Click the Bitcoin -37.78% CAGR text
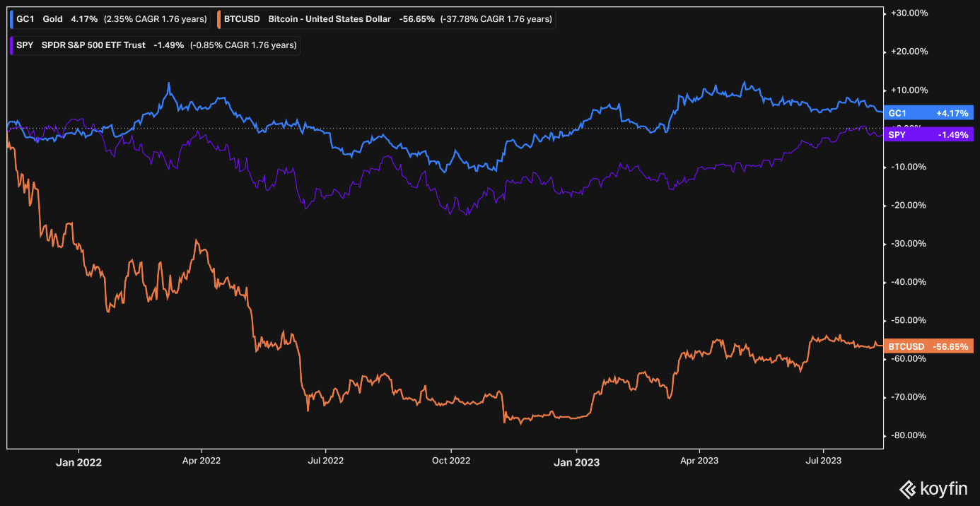980x506 pixels. tap(496, 19)
